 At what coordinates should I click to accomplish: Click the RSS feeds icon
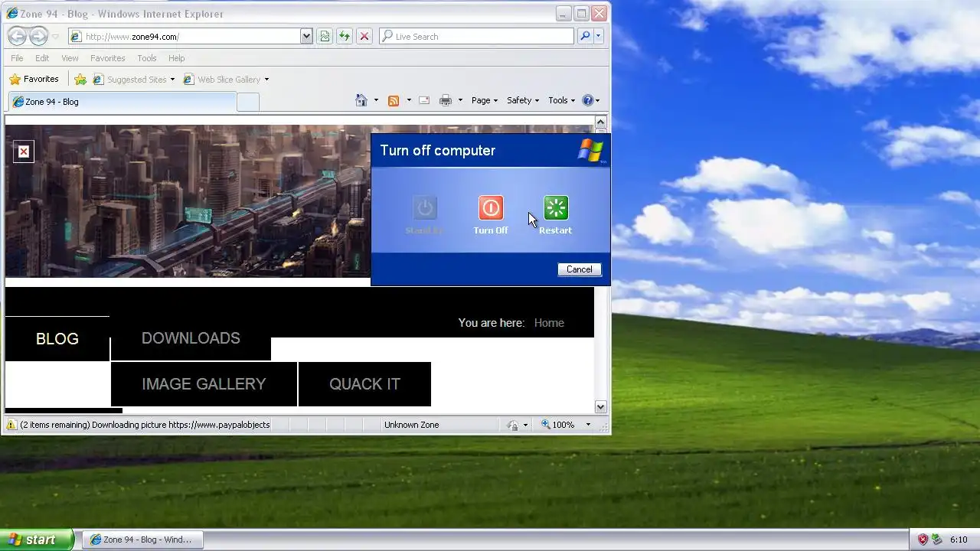pos(394,100)
